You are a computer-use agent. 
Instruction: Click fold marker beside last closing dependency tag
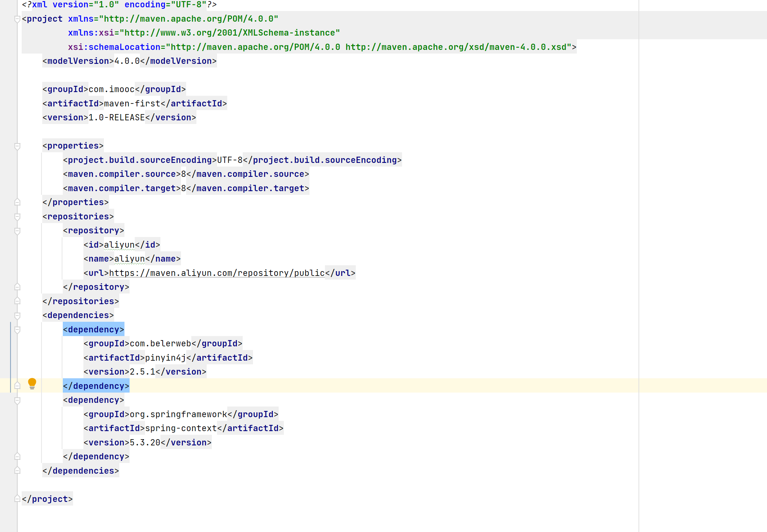click(17, 456)
